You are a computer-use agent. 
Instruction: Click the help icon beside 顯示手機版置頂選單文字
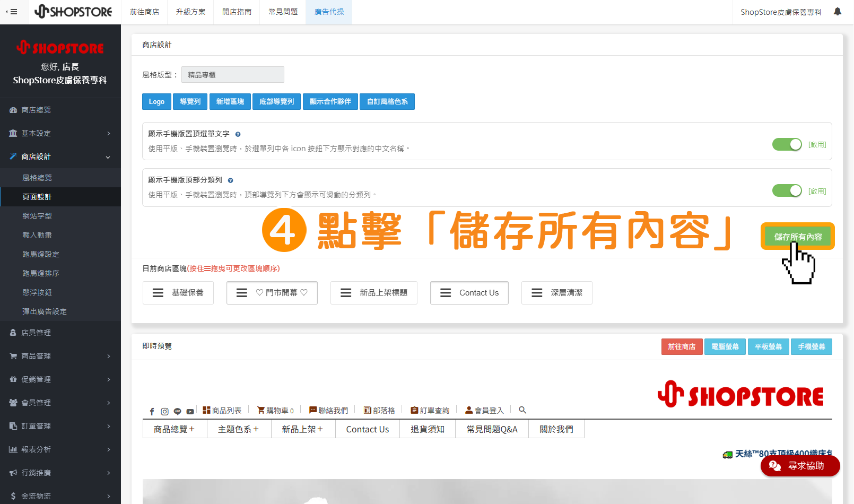point(238,134)
